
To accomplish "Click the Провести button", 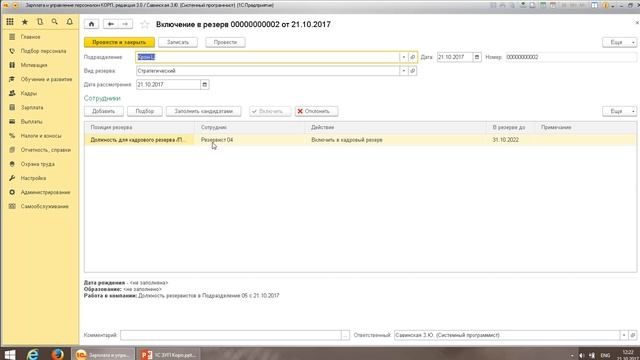I will pos(225,42).
